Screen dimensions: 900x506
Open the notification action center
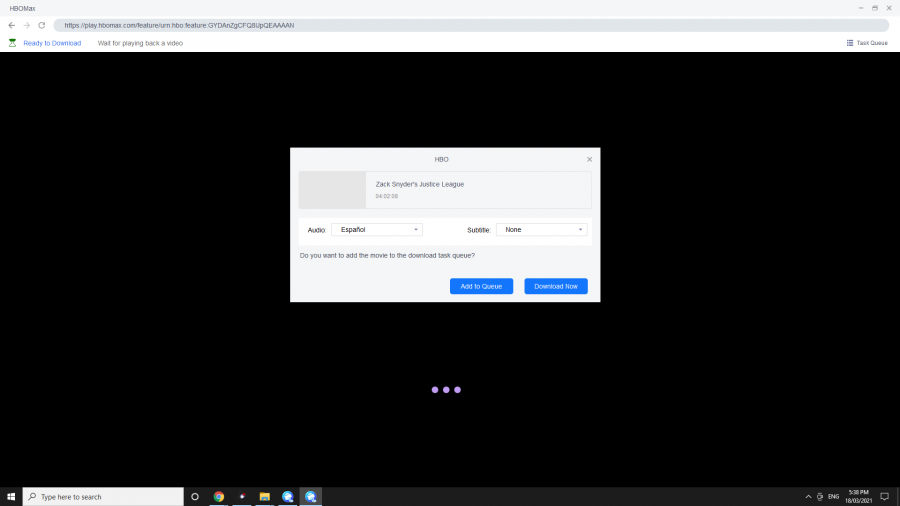tap(885, 497)
